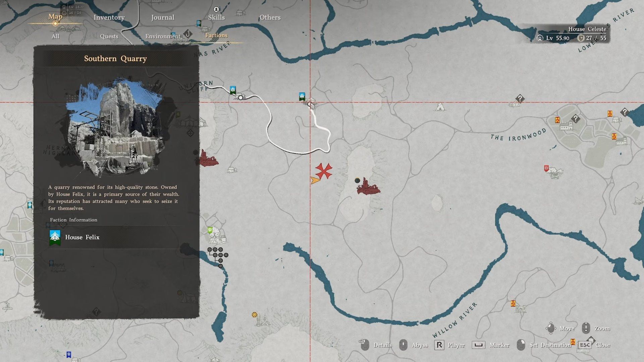Viewport: 644px width, 362px height.
Task: Select the orange player arrow marker
Action: 315,180
